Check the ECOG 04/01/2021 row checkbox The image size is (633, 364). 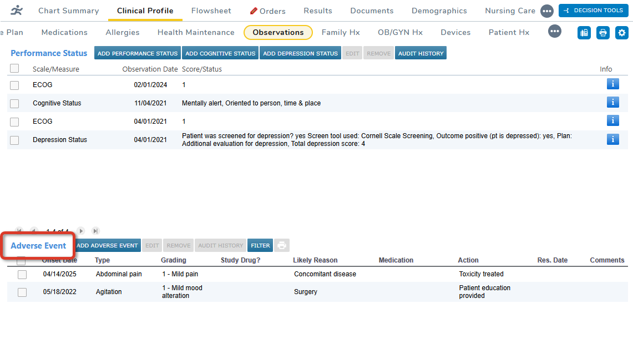pyautogui.click(x=14, y=122)
